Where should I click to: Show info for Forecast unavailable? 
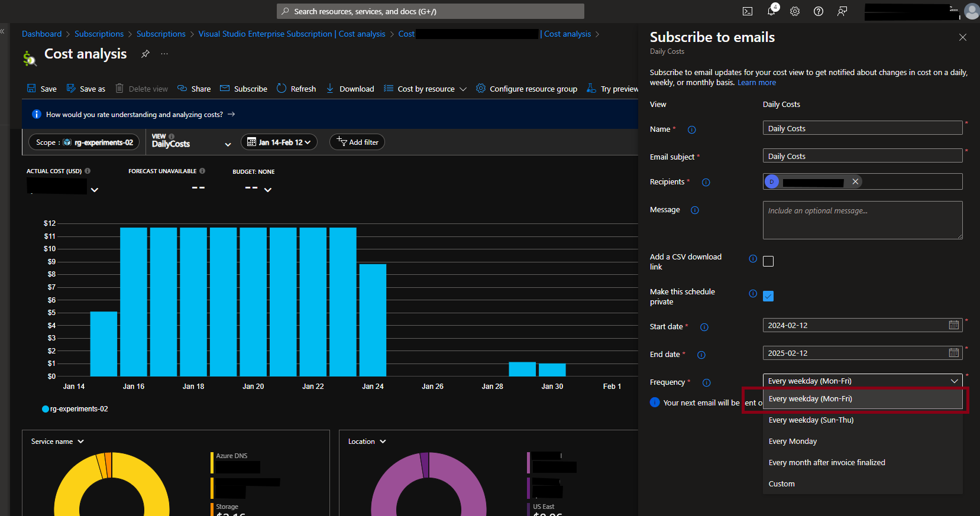point(202,171)
